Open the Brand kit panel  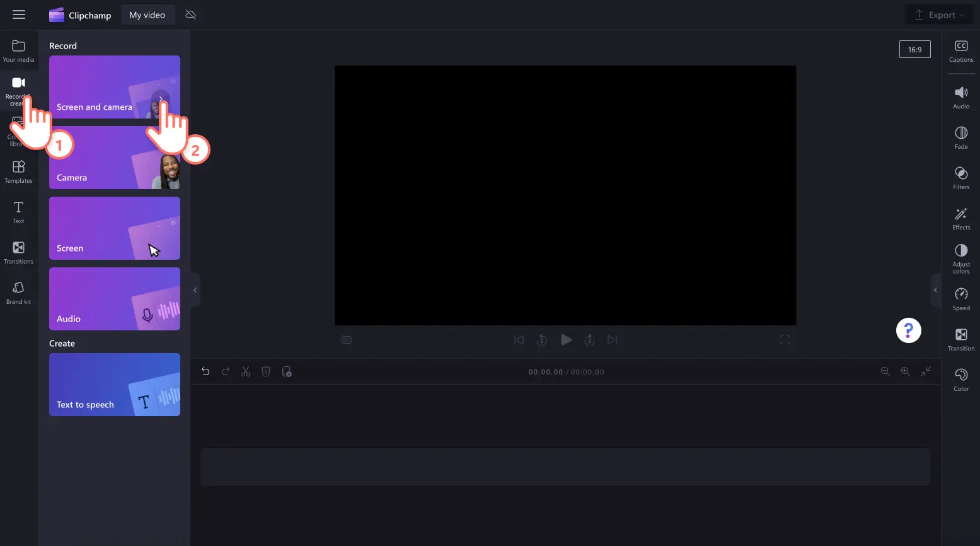[18, 293]
